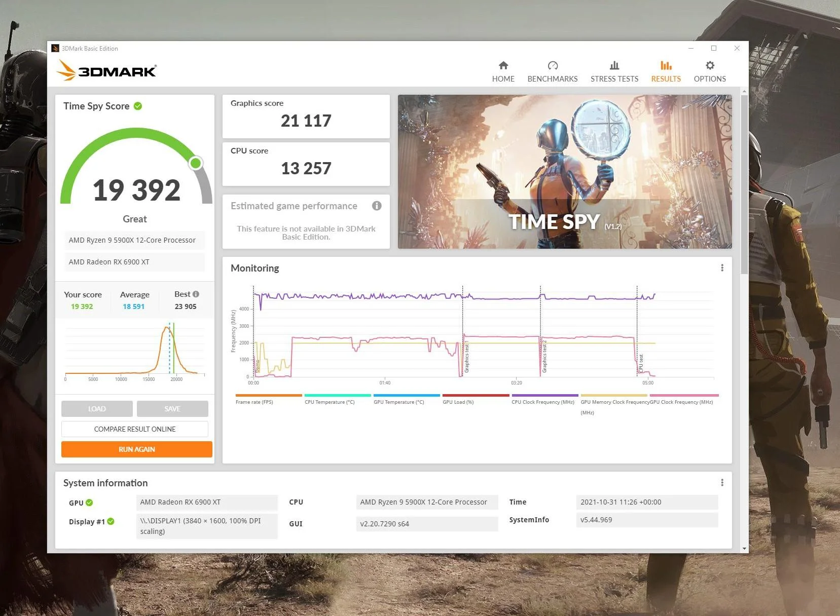The image size is (840, 616).
Task: Open the Stress Tests icon
Action: click(614, 65)
